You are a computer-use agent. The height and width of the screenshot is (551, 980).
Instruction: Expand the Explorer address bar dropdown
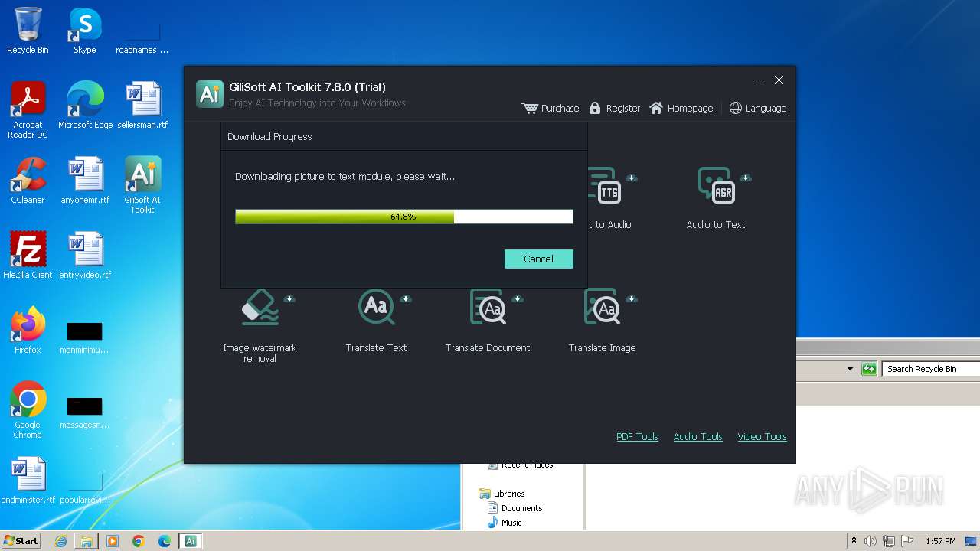point(850,369)
